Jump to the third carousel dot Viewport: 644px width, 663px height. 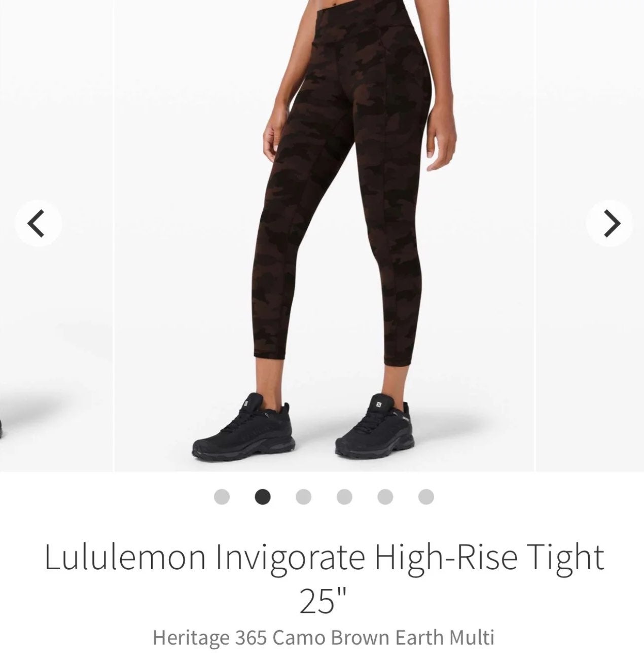click(x=303, y=497)
